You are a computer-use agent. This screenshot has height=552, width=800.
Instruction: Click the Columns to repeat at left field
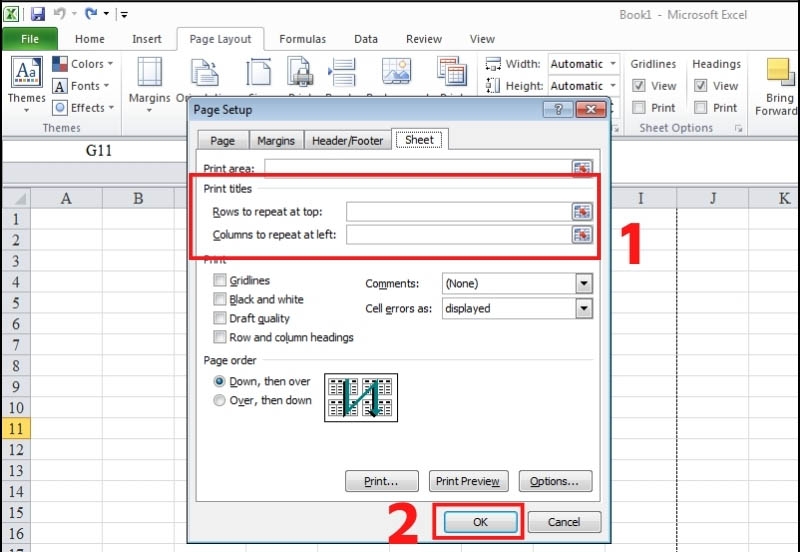[x=459, y=235]
